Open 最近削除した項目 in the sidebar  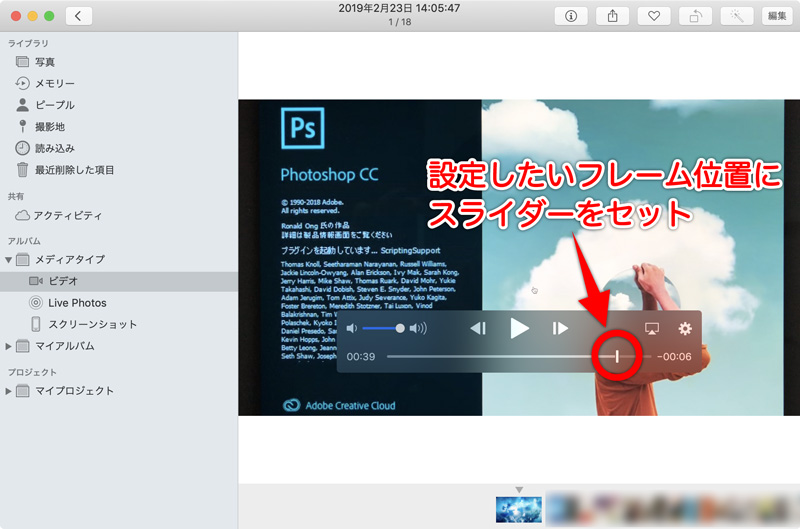point(119,170)
